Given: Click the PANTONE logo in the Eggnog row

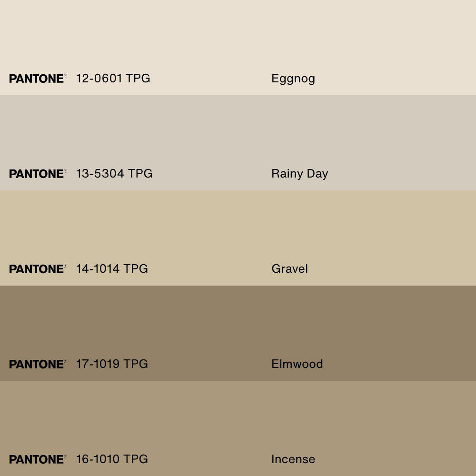Looking at the screenshot, I should pyautogui.click(x=38, y=79).
